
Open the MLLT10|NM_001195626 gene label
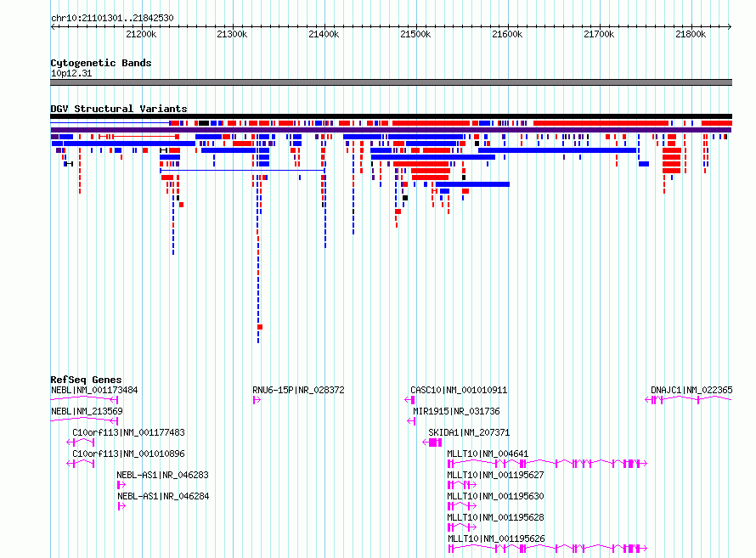[x=496, y=538]
